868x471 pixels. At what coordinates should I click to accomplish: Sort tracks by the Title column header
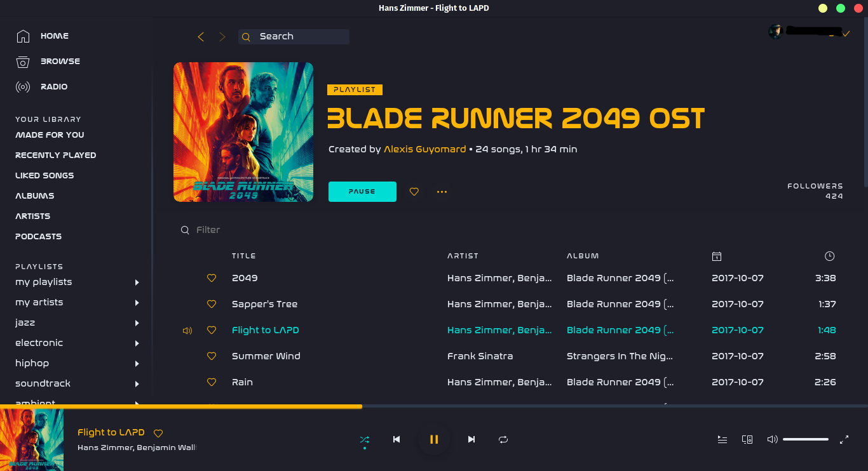click(x=244, y=256)
